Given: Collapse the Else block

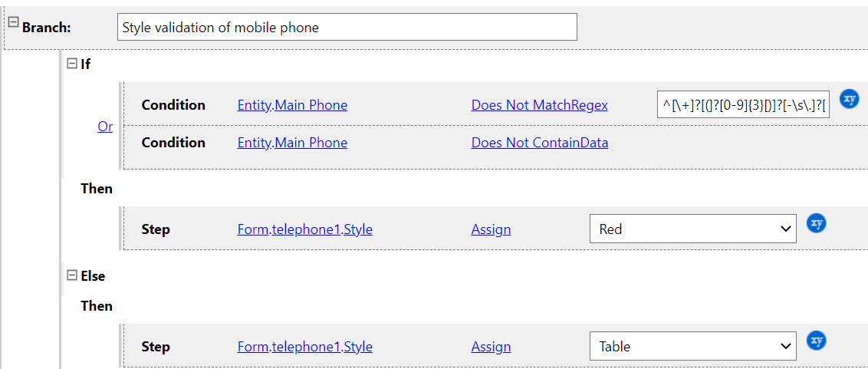Looking at the screenshot, I should [x=72, y=275].
